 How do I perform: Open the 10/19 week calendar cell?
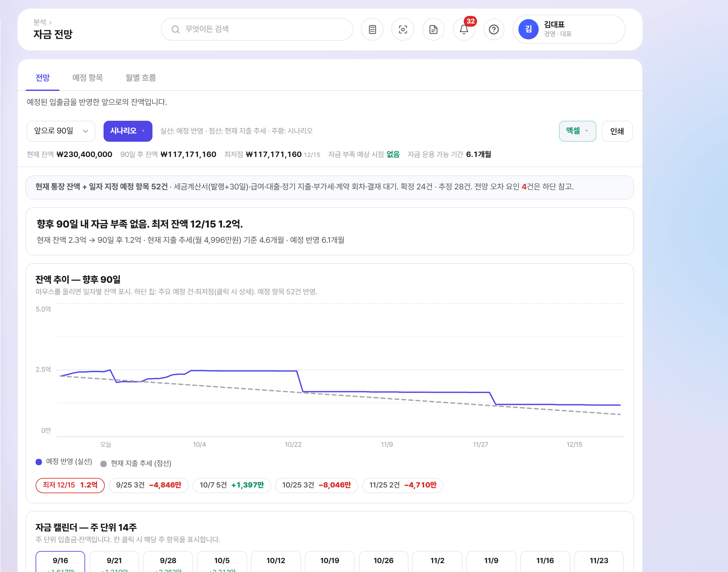pyautogui.click(x=330, y=562)
